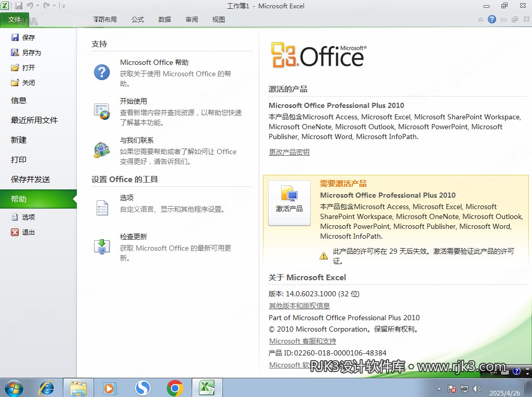Click the 检查更新 heading text
Viewport: 532px width, 397px height.
(x=134, y=237)
